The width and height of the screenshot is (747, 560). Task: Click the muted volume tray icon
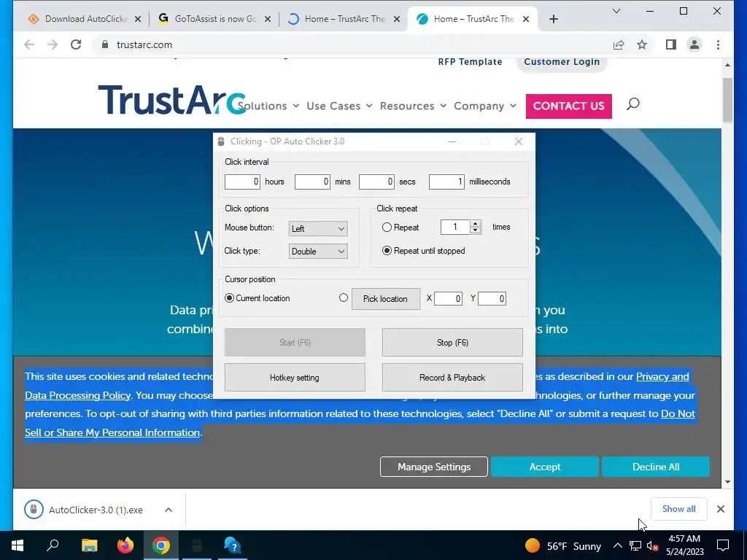point(653,545)
